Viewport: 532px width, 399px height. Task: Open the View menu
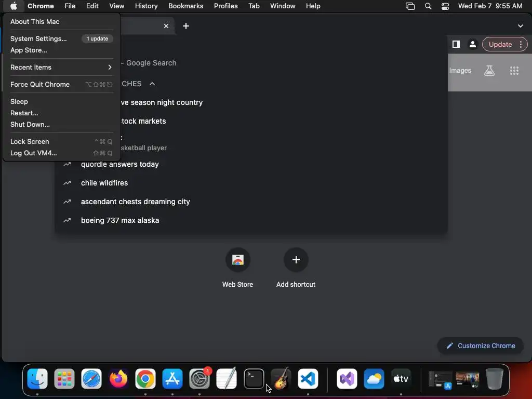click(x=116, y=6)
